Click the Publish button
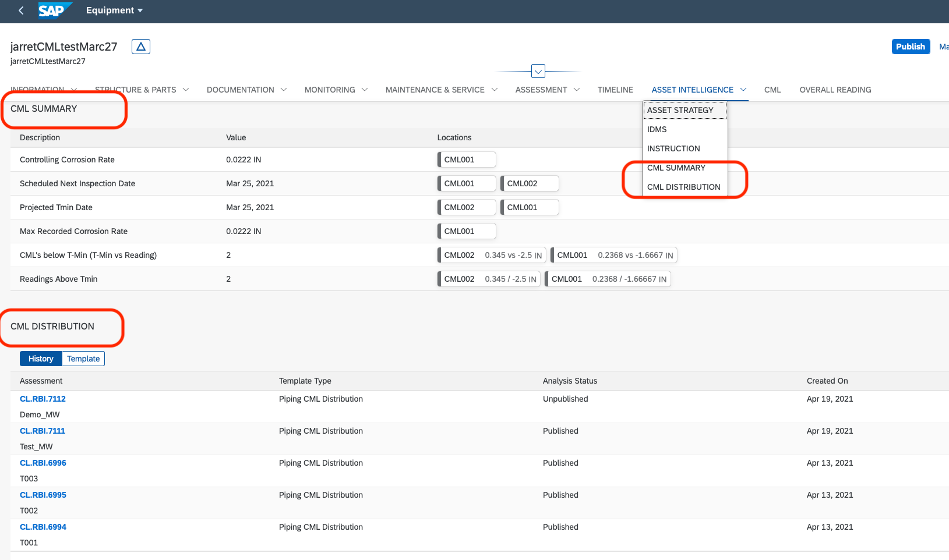Viewport: 949px width, 560px height. pos(911,47)
